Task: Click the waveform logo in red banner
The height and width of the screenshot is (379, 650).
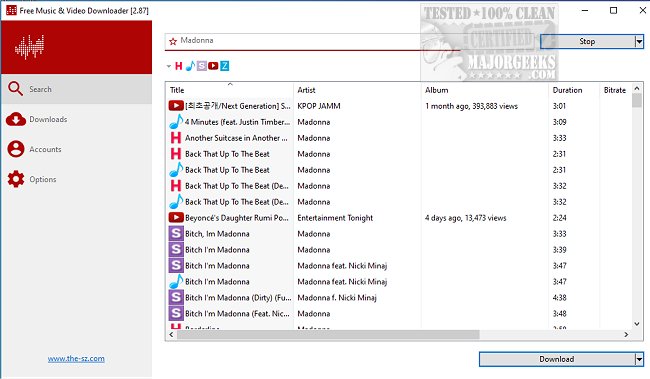Action: pos(29,47)
